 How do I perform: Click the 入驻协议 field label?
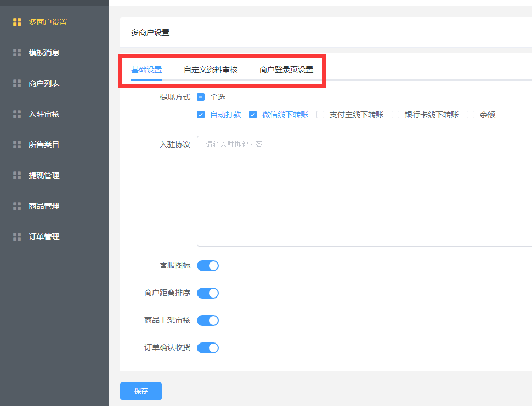pos(175,145)
